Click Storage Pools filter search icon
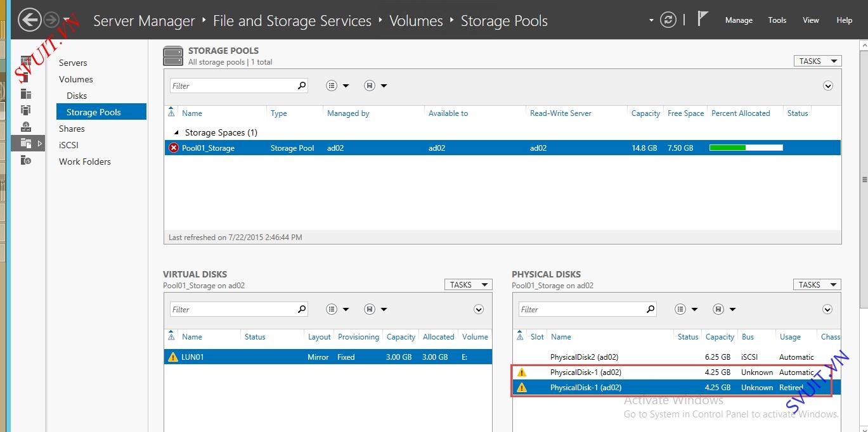Image resolution: width=868 pixels, height=432 pixels. pyautogui.click(x=302, y=85)
